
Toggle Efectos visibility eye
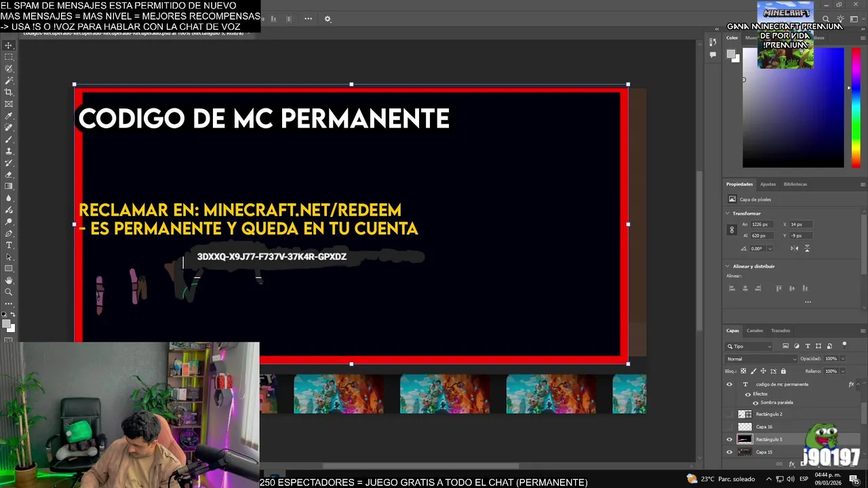(748, 394)
